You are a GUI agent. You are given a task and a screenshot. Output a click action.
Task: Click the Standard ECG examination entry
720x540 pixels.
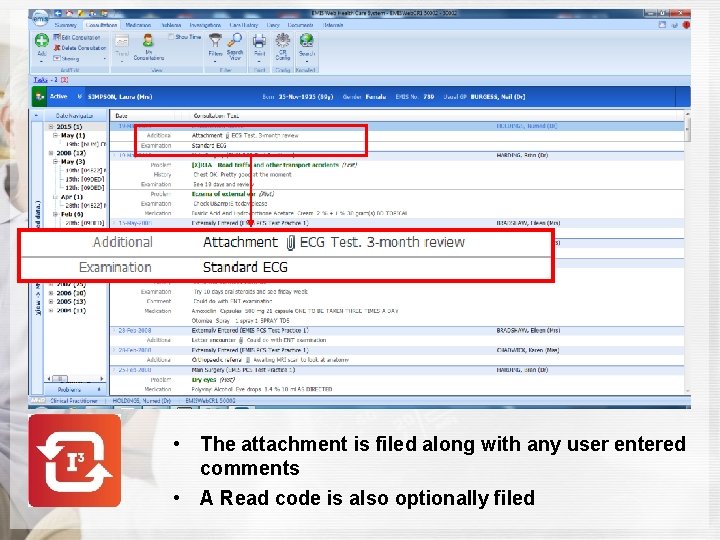click(209, 146)
